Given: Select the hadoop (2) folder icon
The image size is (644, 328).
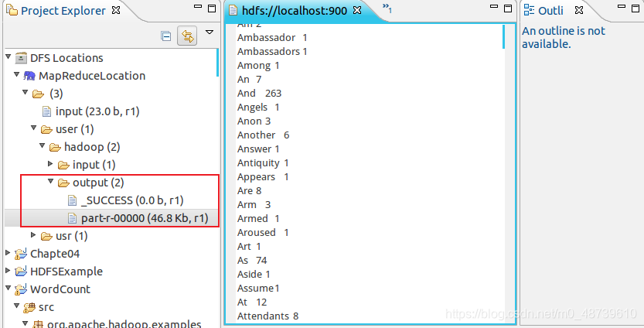Looking at the screenshot, I should (x=55, y=147).
